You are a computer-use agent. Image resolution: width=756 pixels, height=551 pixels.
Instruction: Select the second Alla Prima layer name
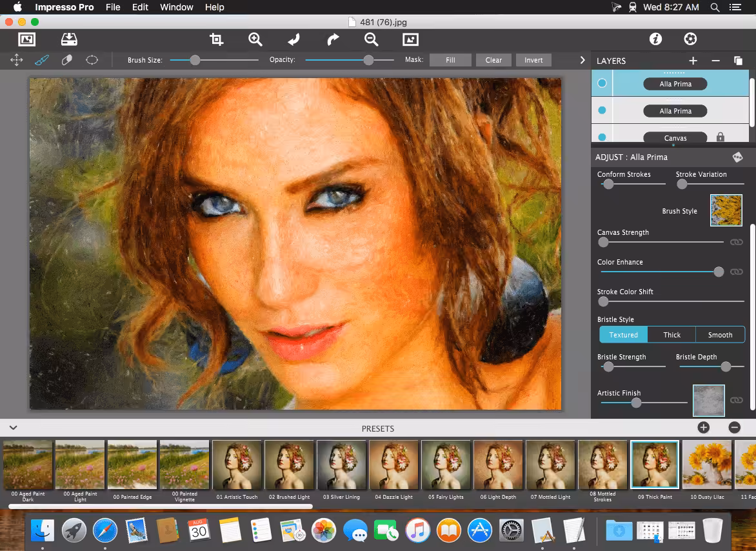click(675, 111)
